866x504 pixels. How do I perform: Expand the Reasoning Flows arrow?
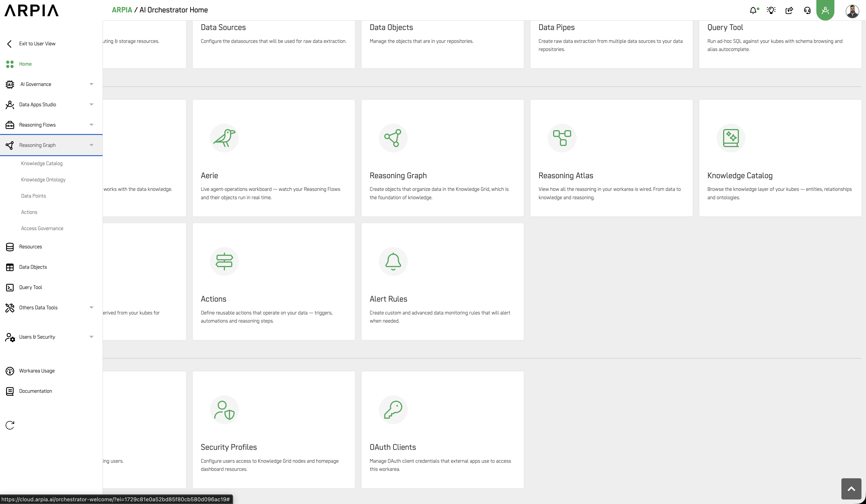tap(91, 125)
